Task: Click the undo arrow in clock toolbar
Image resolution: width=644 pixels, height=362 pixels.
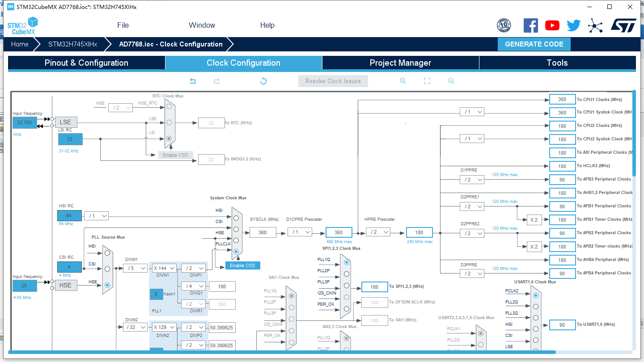Action: 193,81
